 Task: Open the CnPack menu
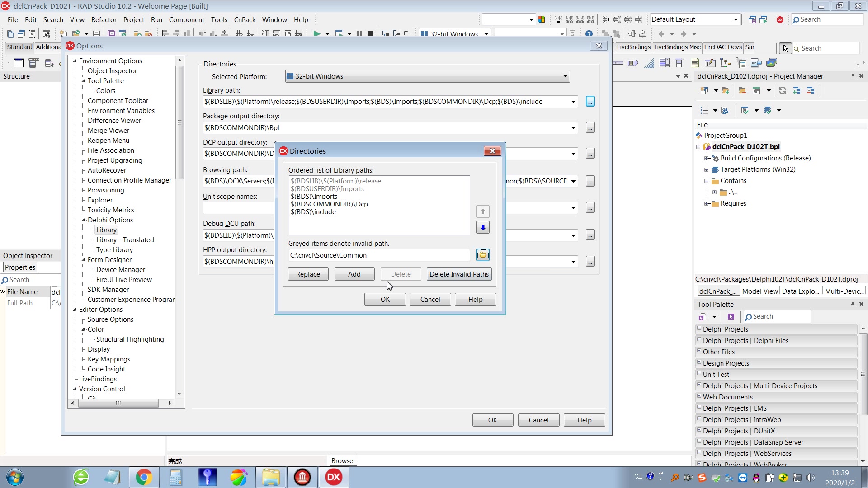244,20
